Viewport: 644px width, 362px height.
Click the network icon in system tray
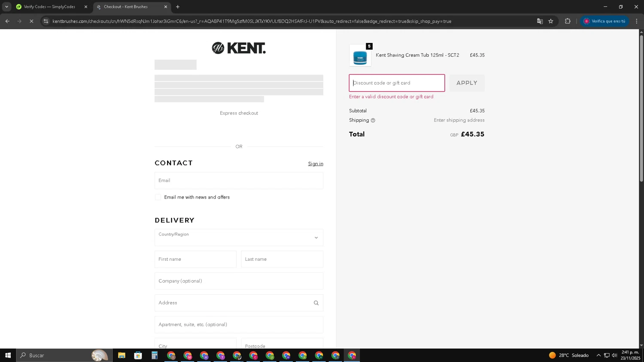point(607,355)
